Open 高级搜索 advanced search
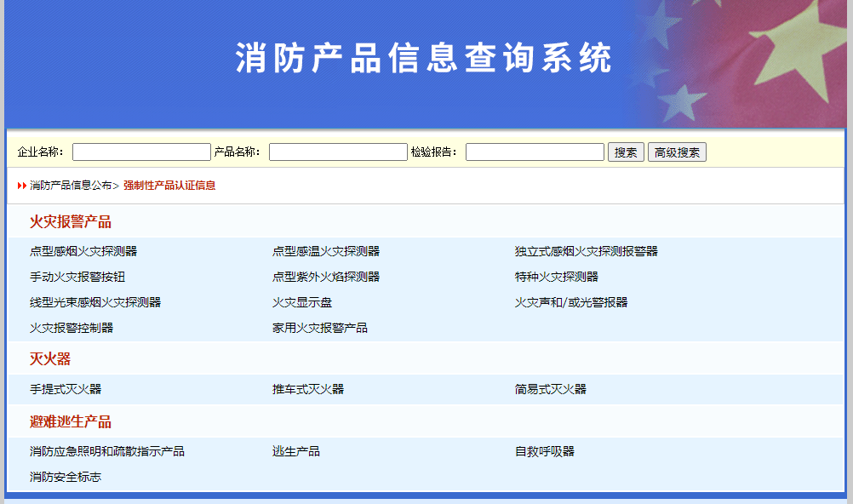The height and width of the screenshot is (504, 853). pos(677,151)
